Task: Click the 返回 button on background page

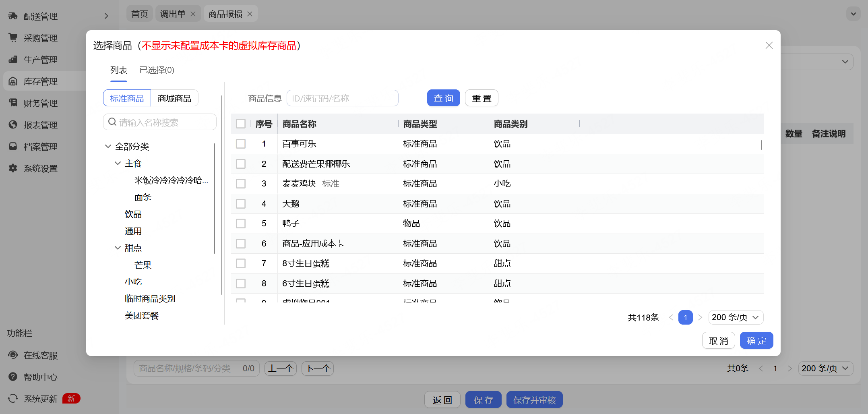Action: [442, 400]
